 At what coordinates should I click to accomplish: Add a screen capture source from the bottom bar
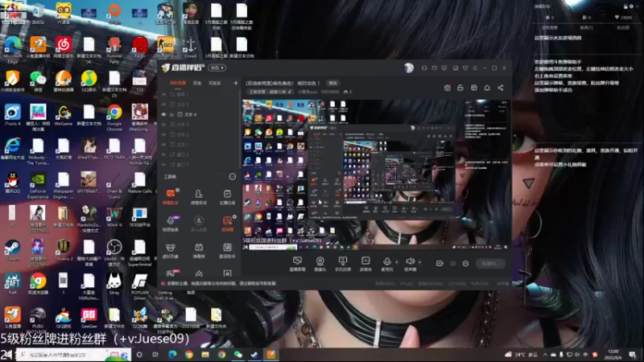click(x=297, y=264)
